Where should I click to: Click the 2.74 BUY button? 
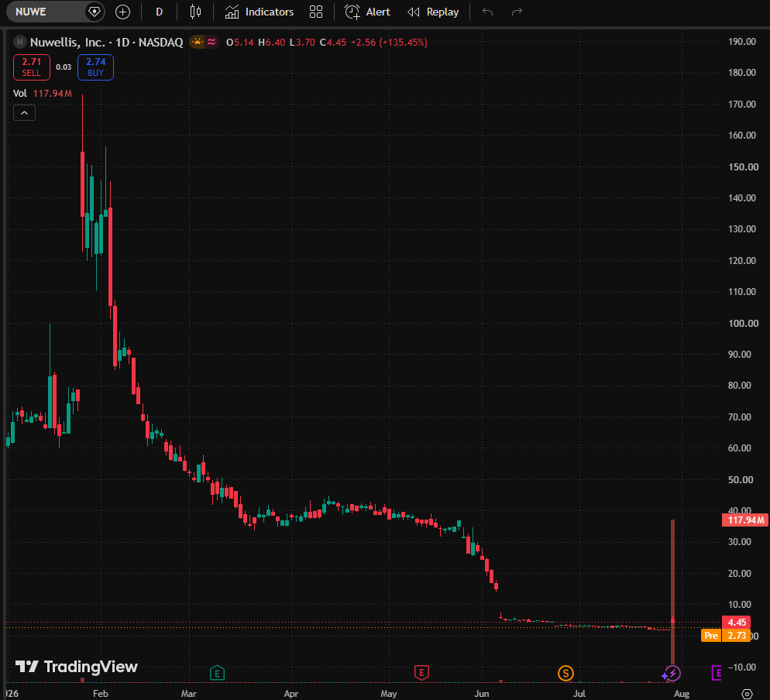click(96, 67)
